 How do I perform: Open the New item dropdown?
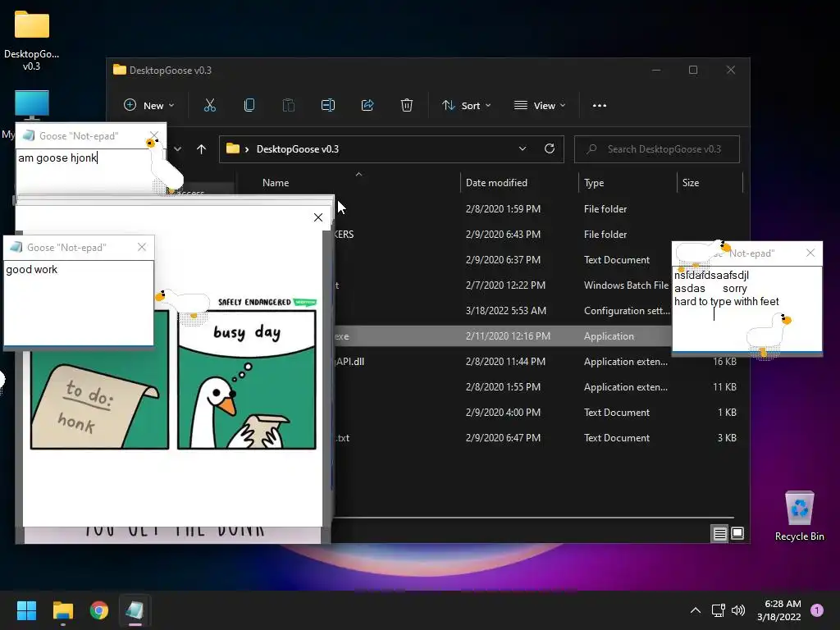point(148,106)
